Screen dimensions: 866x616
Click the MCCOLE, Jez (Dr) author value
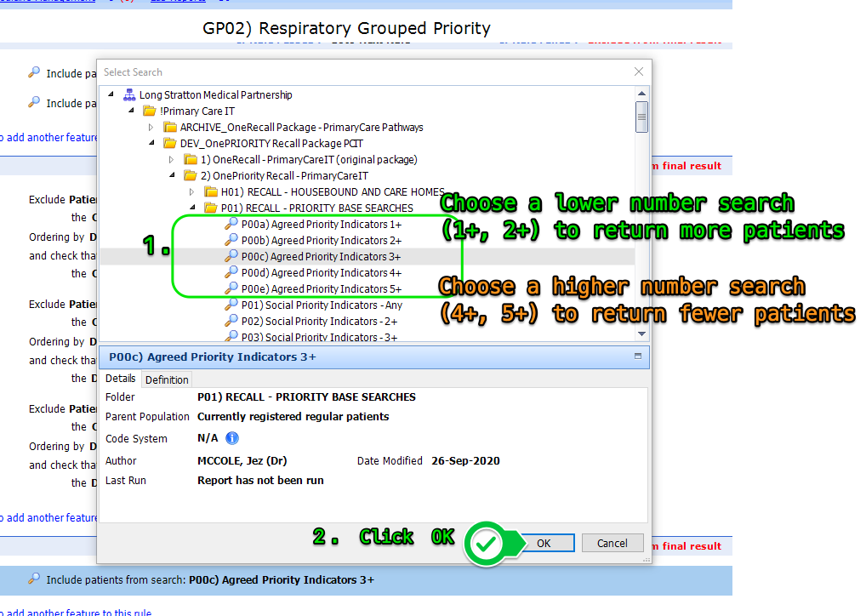click(x=242, y=461)
